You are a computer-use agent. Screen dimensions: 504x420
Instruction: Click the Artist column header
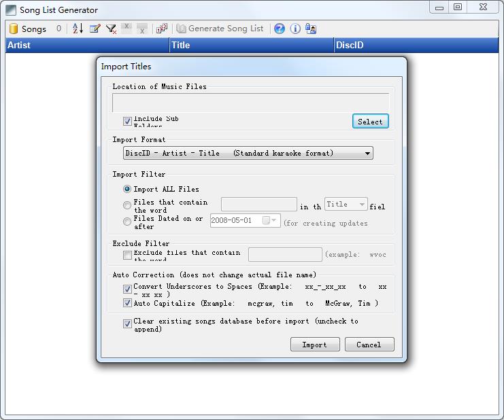87,45
